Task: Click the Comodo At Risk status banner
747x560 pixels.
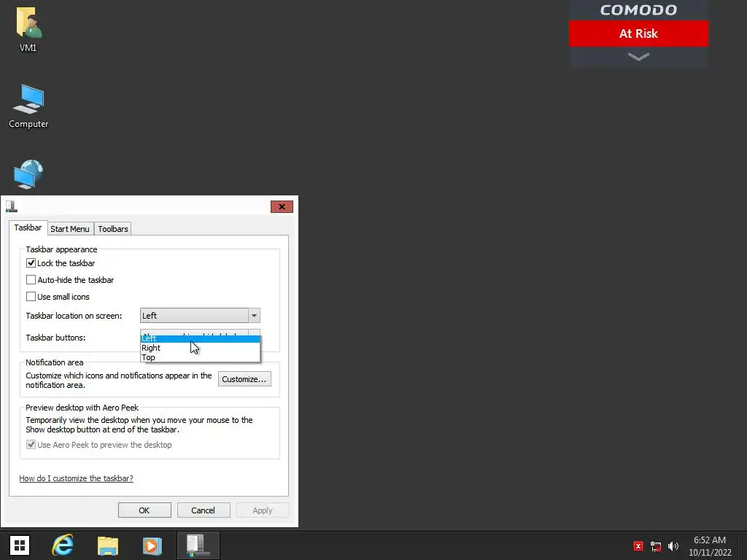Action: [638, 34]
